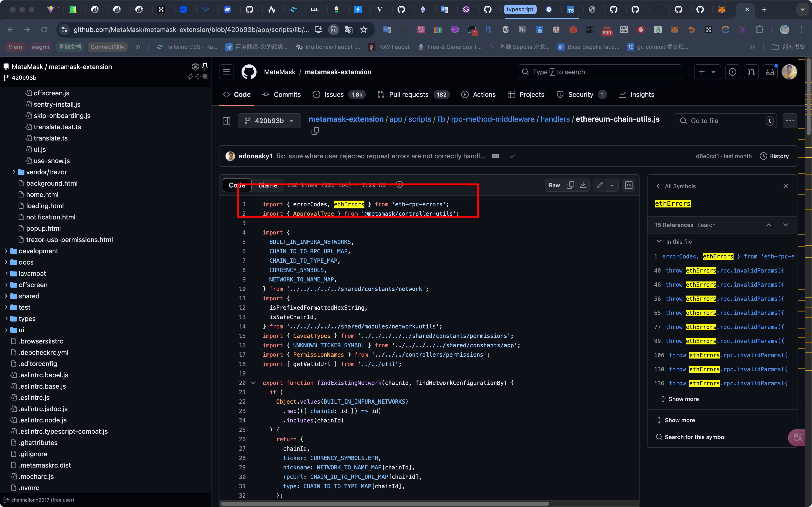The width and height of the screenshot is (812, 507).
Task: Open the pull requests header icon
Action: 751,72
